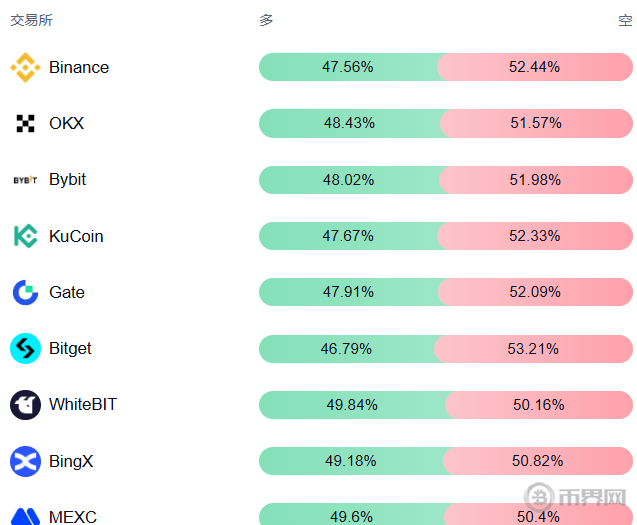Click the MEXC exchange logo icon
Screen dimensions: 637x525
click(x=25, y=516)
